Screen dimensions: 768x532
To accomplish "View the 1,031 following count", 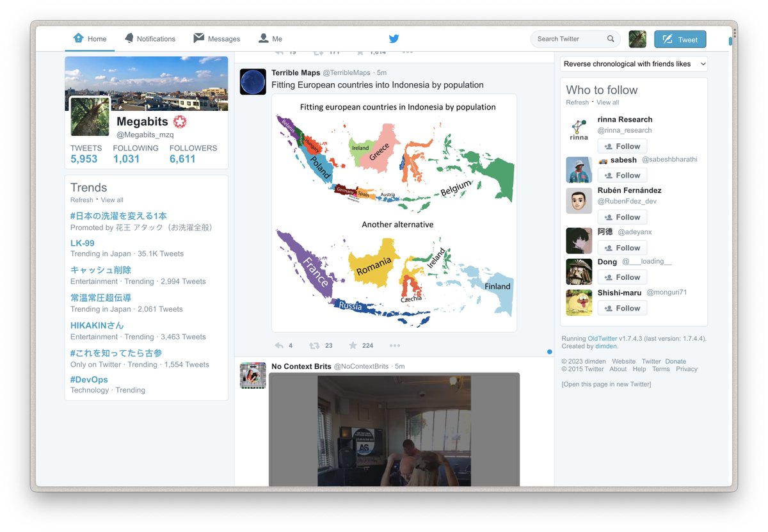I will pos(136,154).
